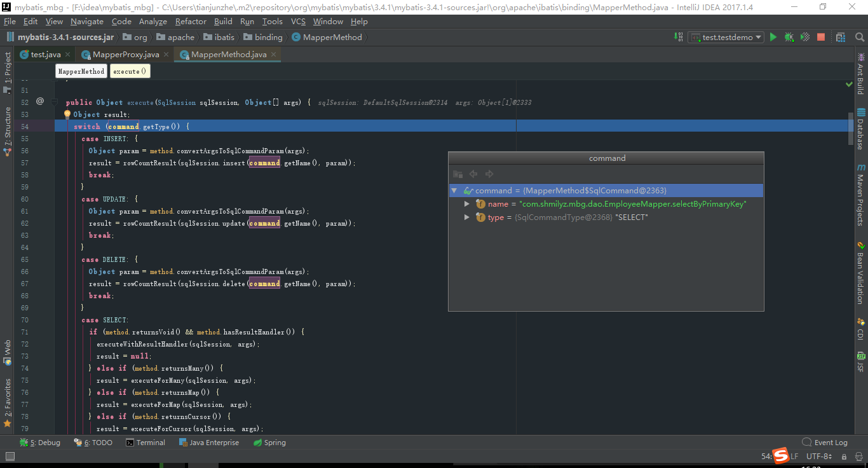Switch to the MapperProxy.java tab
Viewport: 868px width, 468px height.
[x=125, y=54]
